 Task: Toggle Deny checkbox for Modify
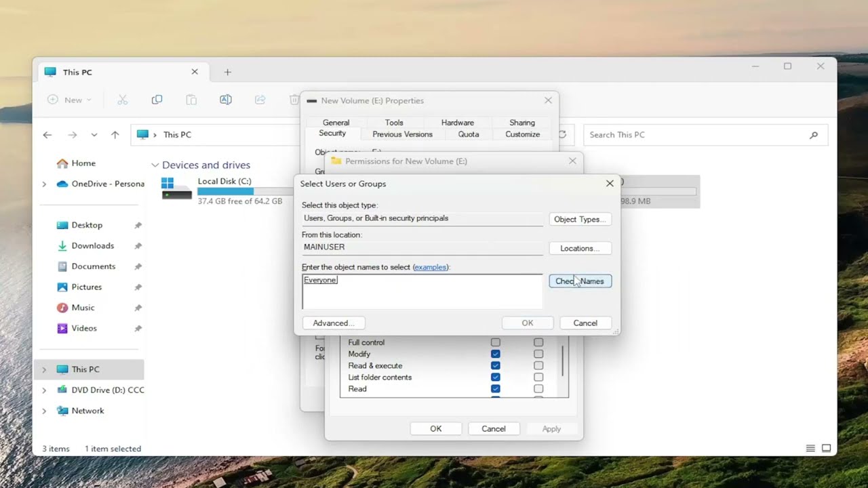(538, 354)
